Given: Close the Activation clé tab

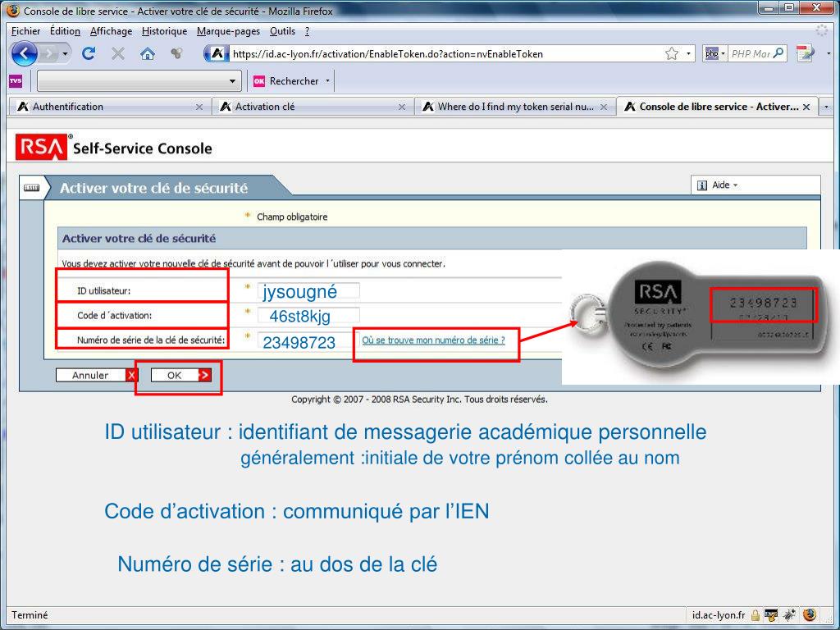Looking at the screenshot, I should coord(402,107).
